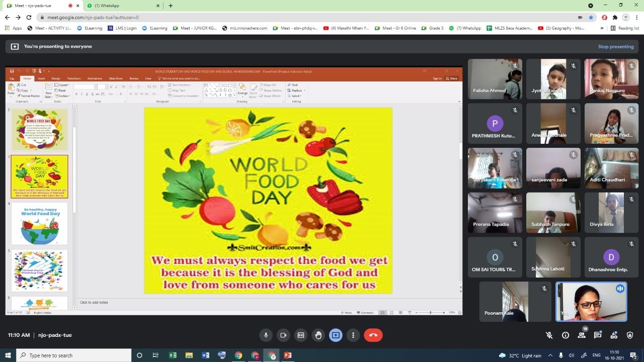Open the Reading list
Viewport: 644px width, 362px height.
click(625, 28)
